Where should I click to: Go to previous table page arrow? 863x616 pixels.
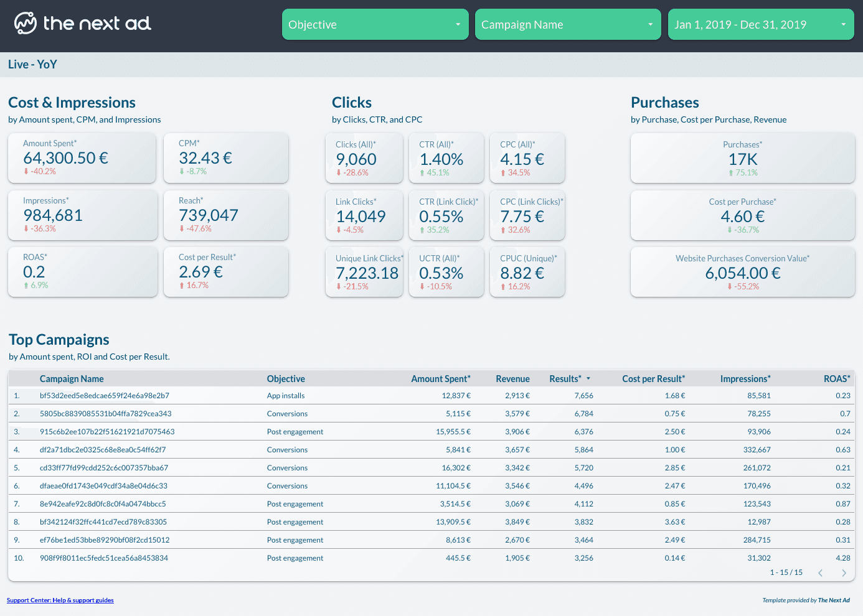tap(821, 573)
